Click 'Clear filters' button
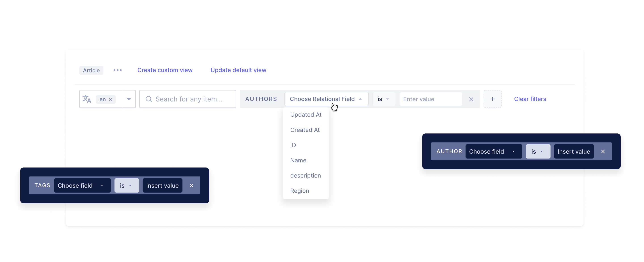 [530, 99]
